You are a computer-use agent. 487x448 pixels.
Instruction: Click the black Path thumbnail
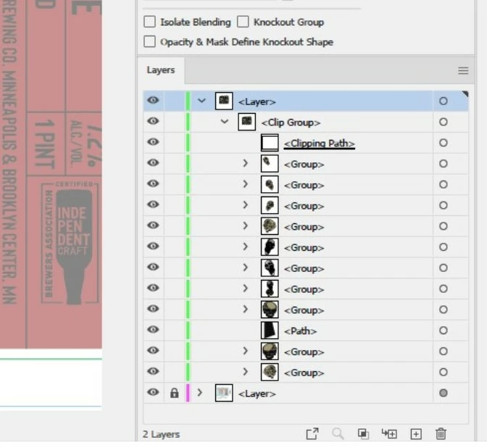click(270, 331)
